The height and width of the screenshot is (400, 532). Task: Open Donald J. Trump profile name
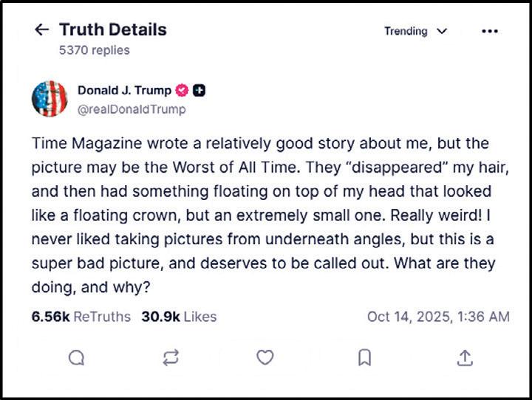[124, 91]
